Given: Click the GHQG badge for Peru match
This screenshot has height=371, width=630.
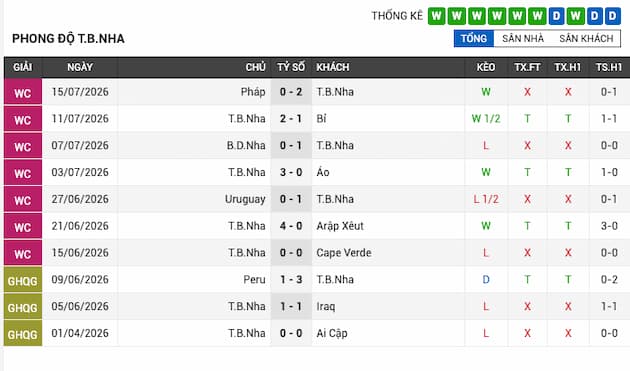Looking at the screenshot, I should click(23, 280).
